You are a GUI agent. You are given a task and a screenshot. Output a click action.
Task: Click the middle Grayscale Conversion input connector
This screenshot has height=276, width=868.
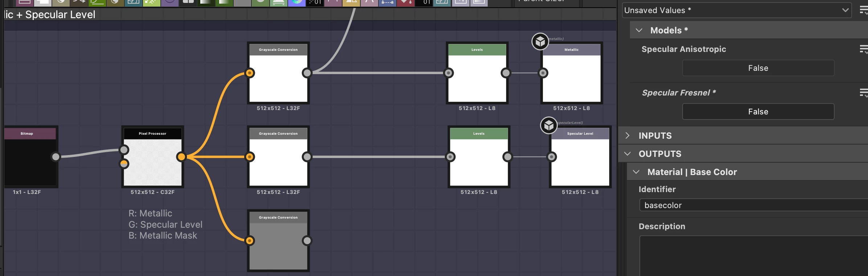coord(250,157)
